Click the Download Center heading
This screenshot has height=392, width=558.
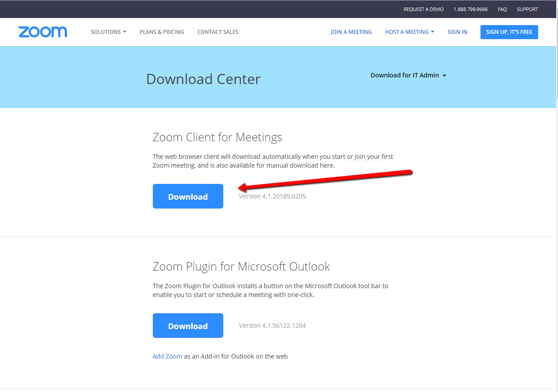(203, 79)
